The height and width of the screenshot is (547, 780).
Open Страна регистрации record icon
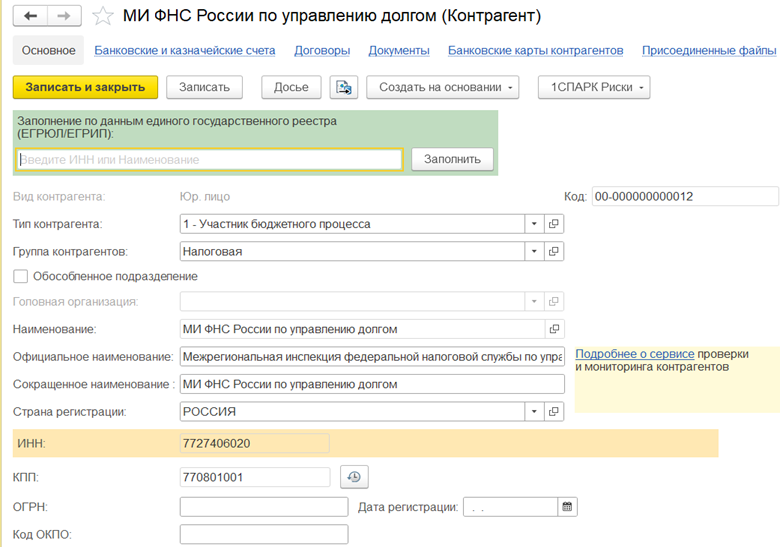(554, 412)
